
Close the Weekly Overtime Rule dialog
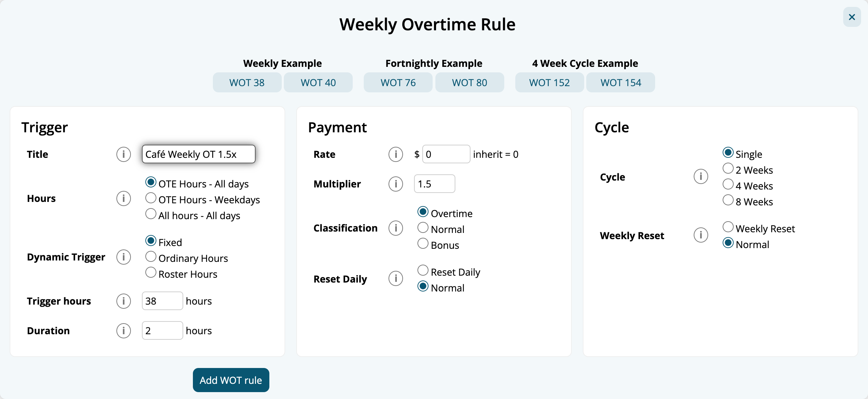click(x=852, y=17)
